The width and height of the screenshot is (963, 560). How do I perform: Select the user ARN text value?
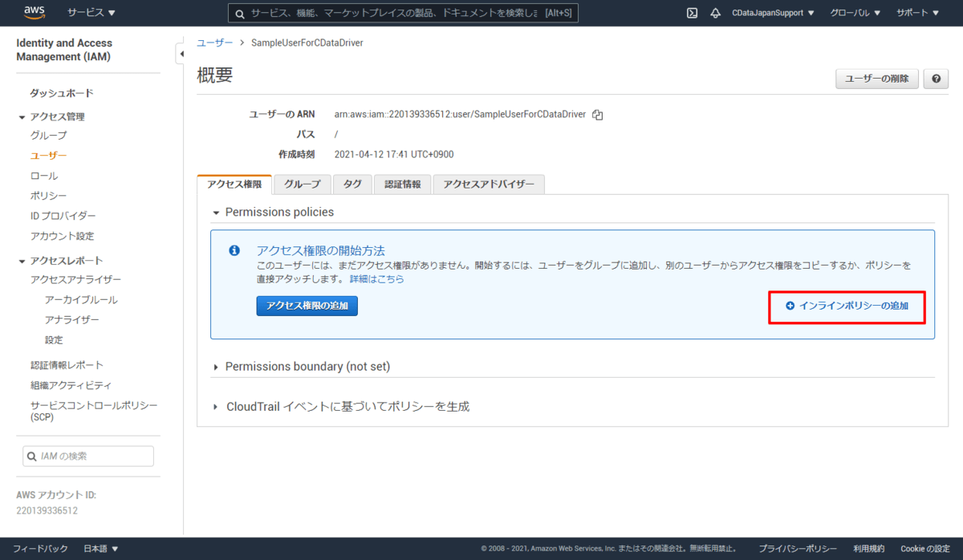pos(460,115)
